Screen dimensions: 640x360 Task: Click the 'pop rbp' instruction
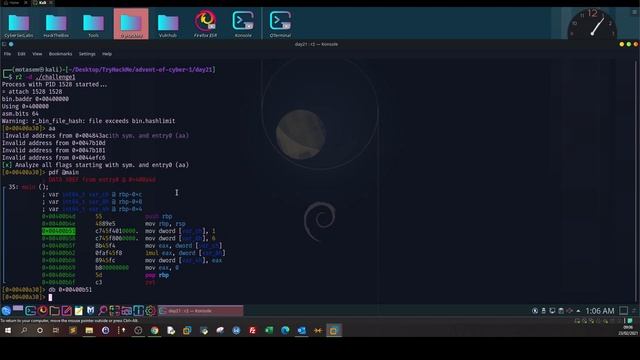pyautogui.click(x=157, y=275)
